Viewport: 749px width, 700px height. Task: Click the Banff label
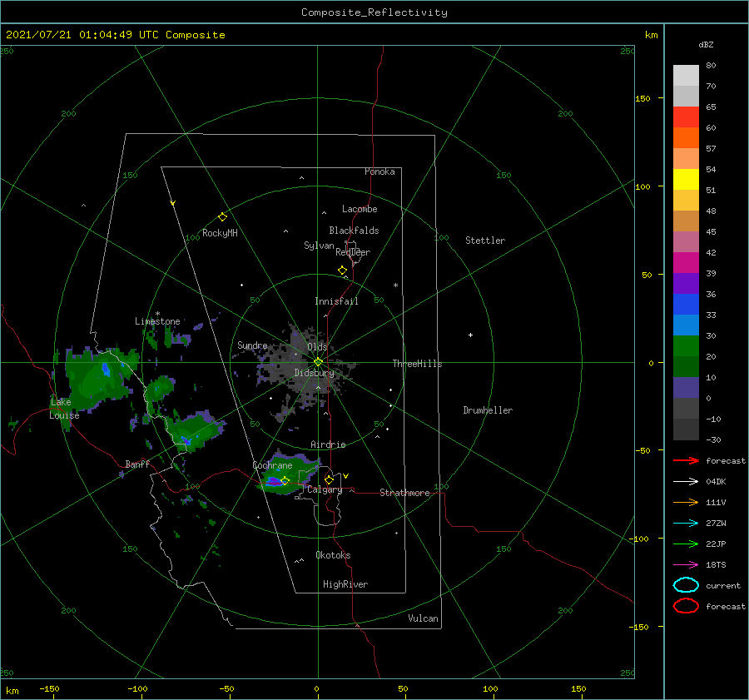(x=137, y=464)
